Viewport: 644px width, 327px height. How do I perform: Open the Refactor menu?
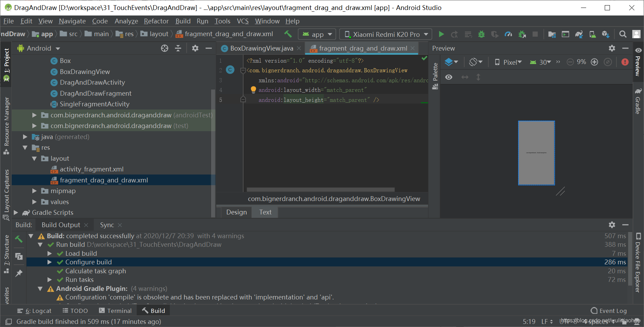click(x=156, y=21)
